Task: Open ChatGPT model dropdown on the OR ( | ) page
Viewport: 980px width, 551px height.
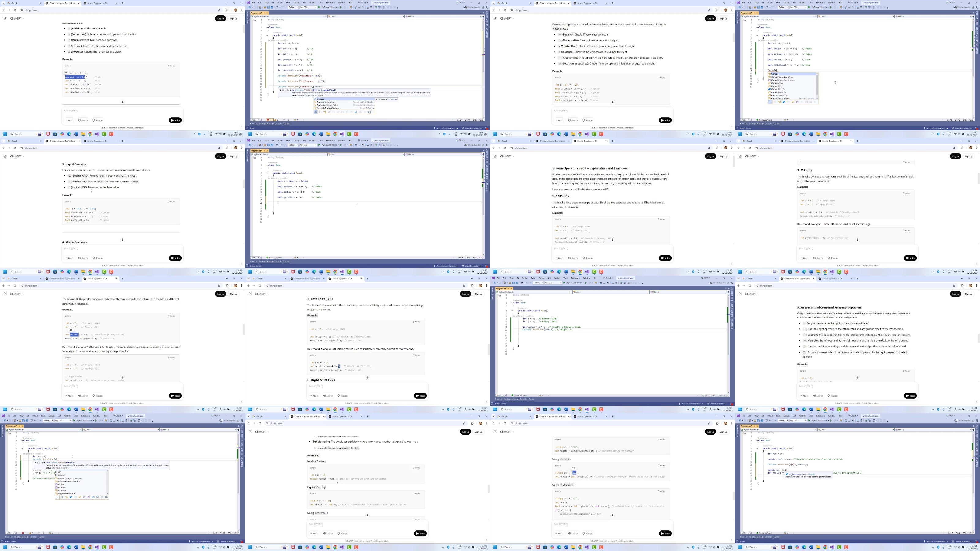Action: tap(752, 156)
